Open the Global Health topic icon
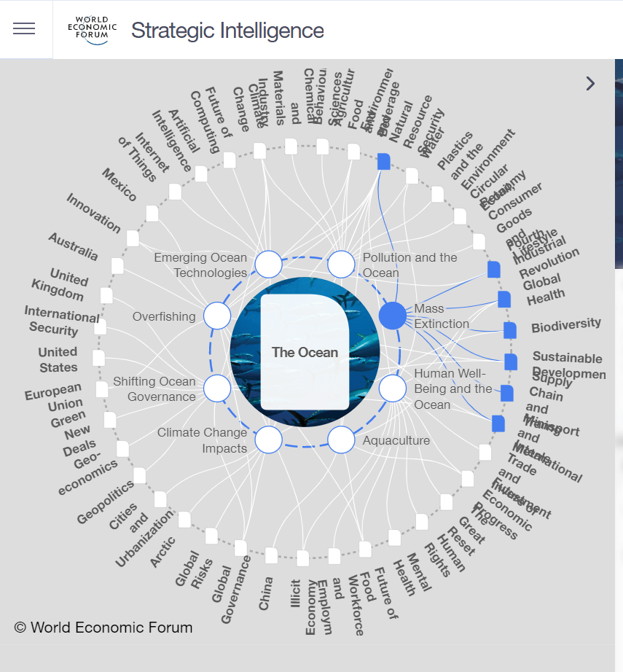 [x=504, y=299]
